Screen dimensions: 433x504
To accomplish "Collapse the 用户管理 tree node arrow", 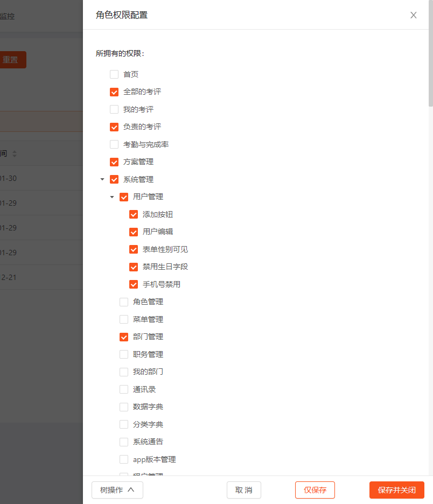I will (x=112, y=197).
